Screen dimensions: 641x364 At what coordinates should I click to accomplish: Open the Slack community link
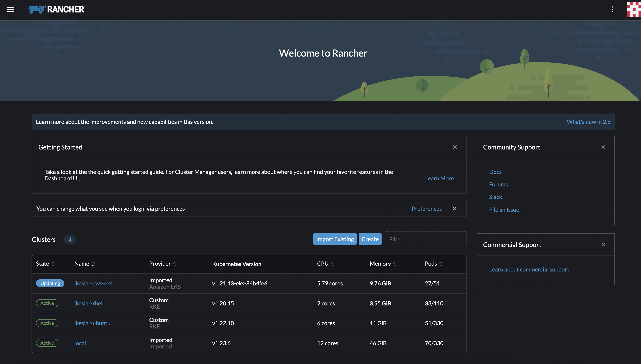tap(496, 197)
